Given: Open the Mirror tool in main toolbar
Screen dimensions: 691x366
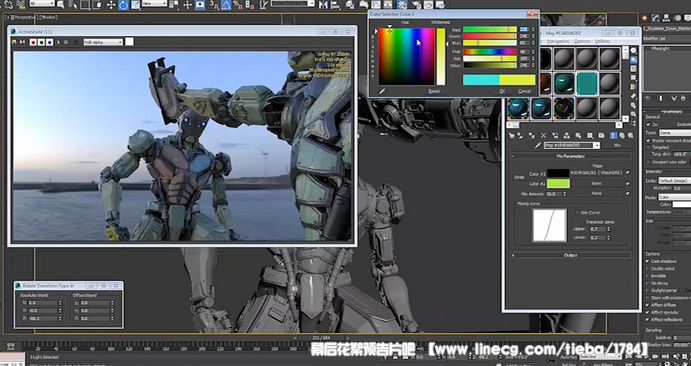Looking at the screenshot, I should coord(324,5).
